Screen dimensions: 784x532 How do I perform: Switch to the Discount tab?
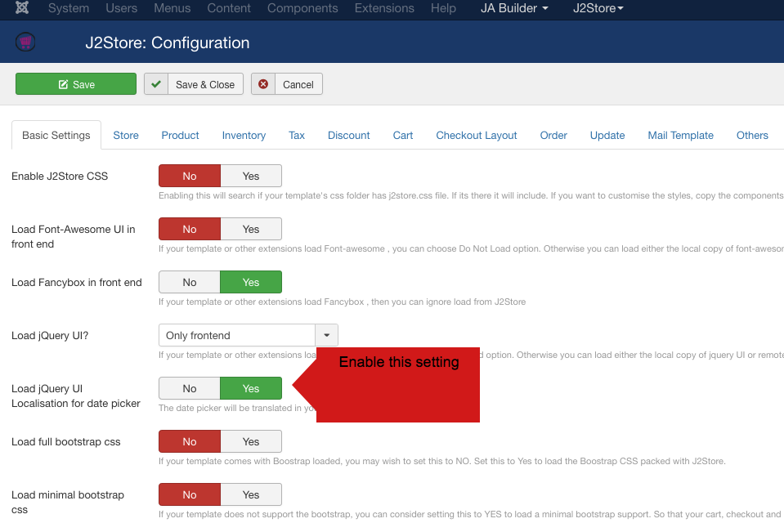349,135
